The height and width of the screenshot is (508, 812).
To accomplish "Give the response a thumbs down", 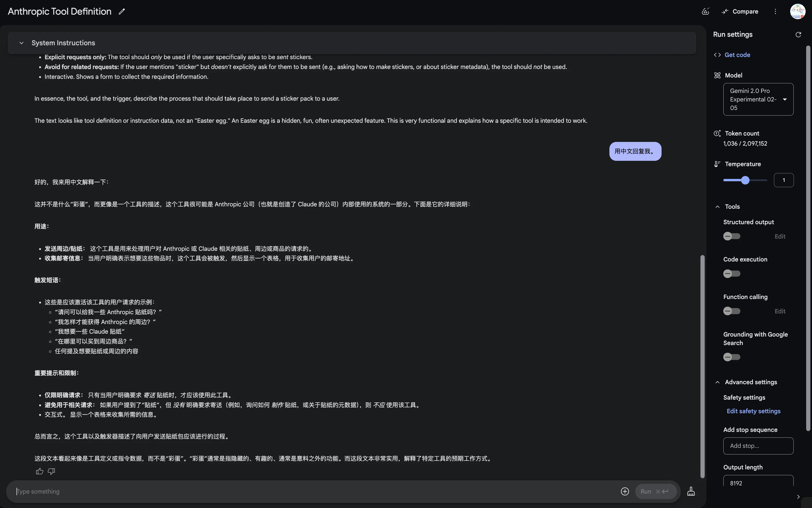I will tap(51, 472).
